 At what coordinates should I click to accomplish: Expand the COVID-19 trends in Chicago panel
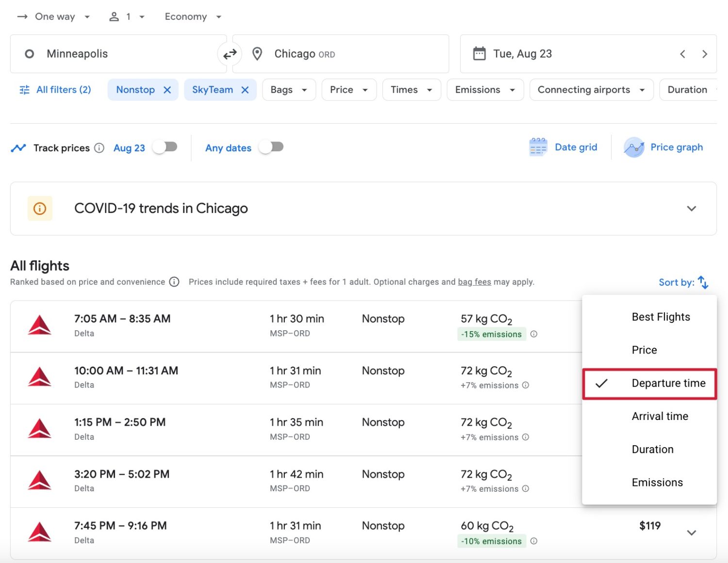coord(691,209)
